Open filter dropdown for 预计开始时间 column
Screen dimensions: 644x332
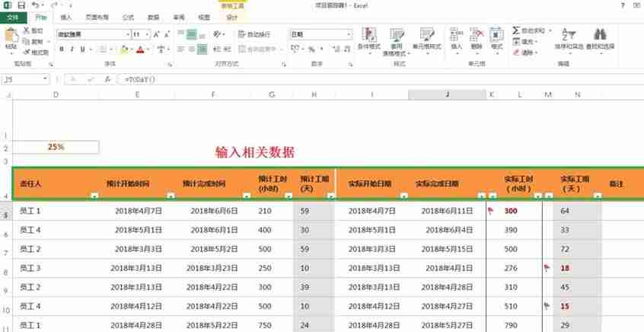point(171,196)
